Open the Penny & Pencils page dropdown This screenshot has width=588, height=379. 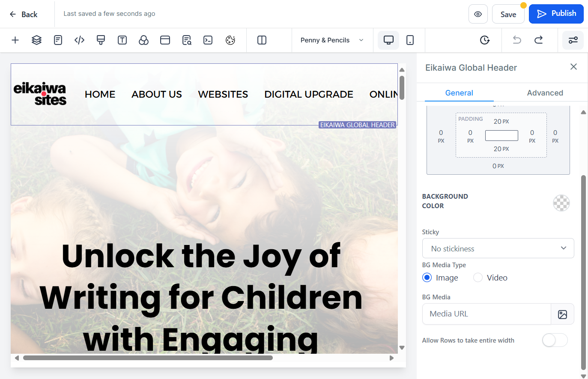pos(332,40)
